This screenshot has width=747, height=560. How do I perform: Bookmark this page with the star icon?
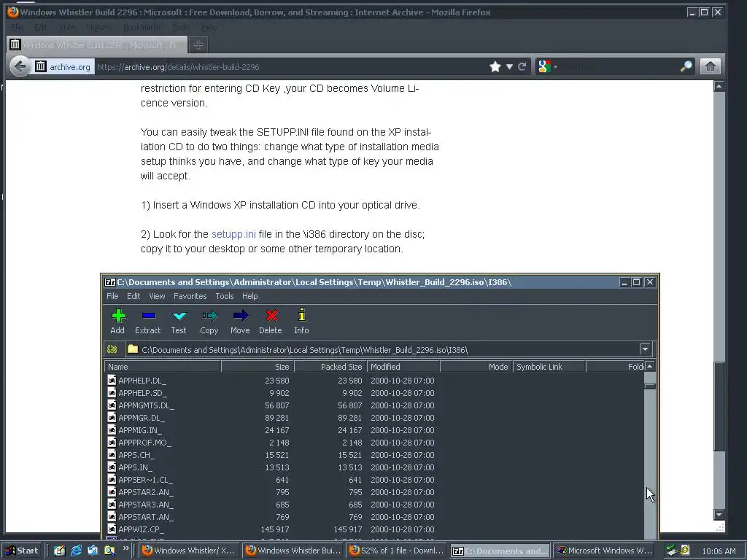495,66
